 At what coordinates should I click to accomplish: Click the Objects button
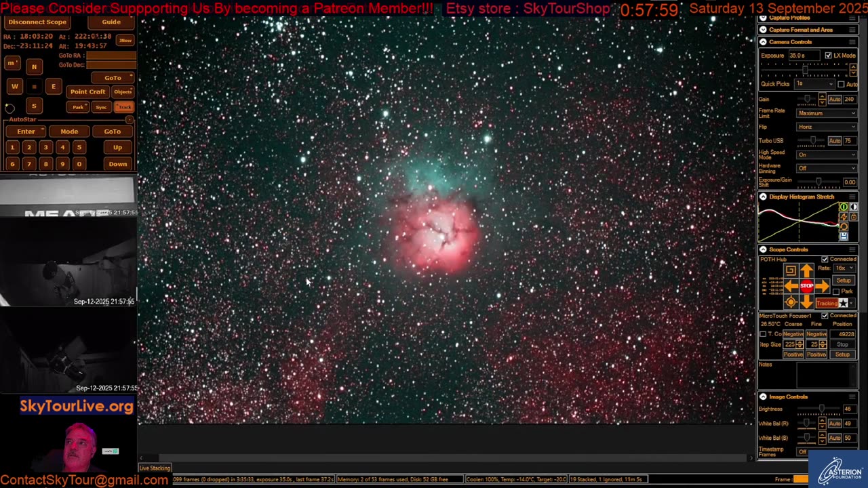(123, 91)
